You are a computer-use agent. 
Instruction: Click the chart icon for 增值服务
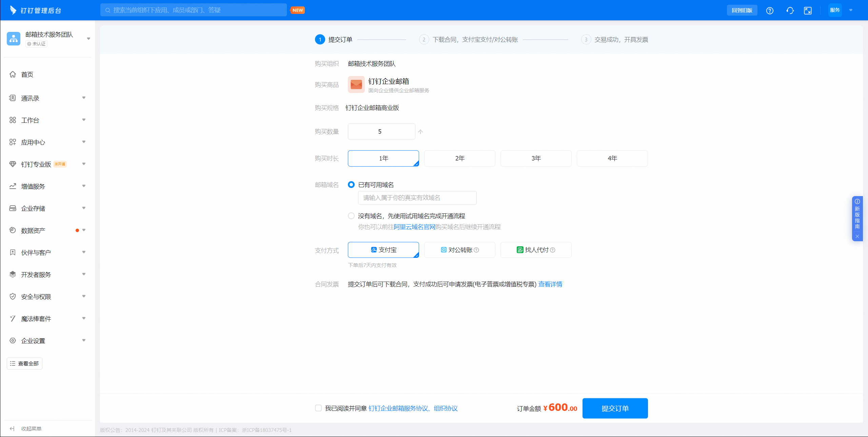click(x=13, y=186)
